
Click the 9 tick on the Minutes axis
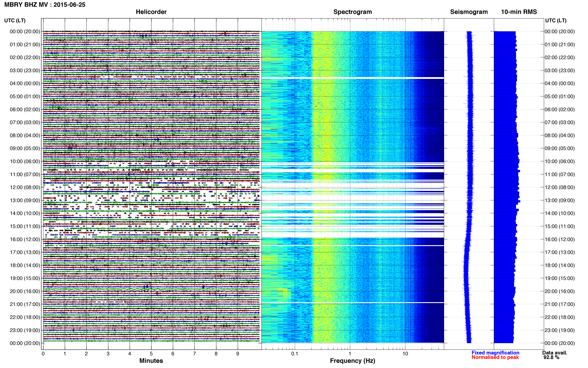click(x=238, y=354)
